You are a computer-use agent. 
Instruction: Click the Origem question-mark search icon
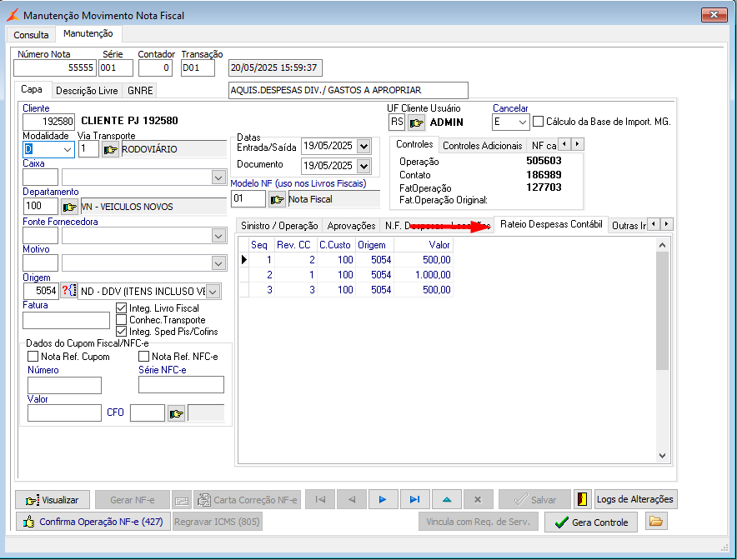tap(68, 291)
